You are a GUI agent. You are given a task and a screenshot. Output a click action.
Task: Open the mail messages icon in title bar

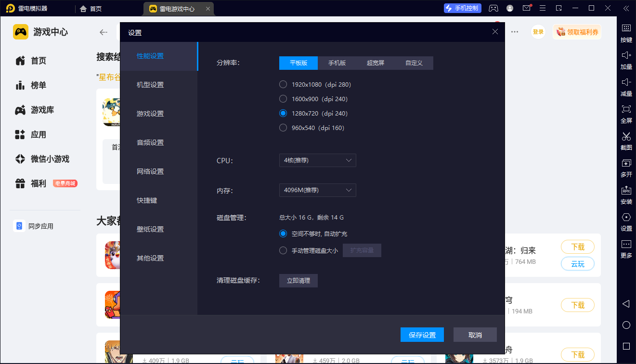coord(527,8)
